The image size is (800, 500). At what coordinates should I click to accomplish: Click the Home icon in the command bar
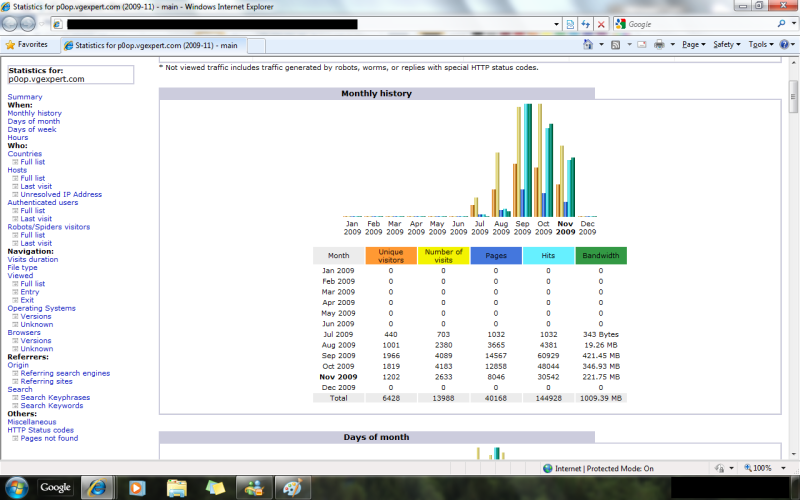tap(588, 45)
